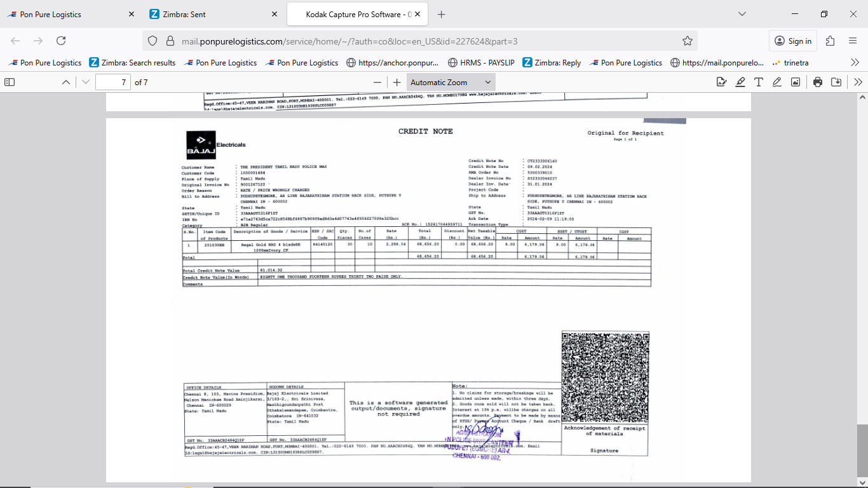Select the add Text annotation tool
868x488 pixels.
coord(759,82)
